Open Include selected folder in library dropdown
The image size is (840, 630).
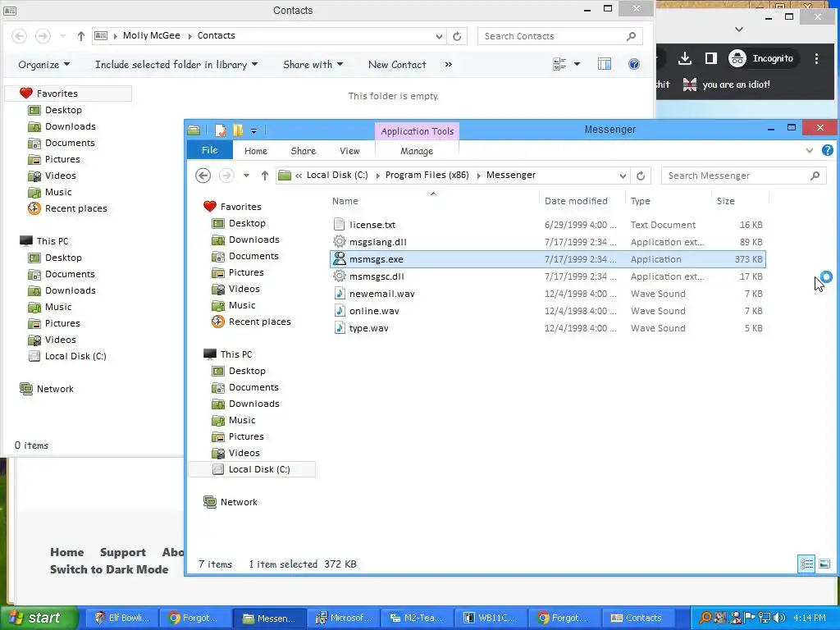pos(176,64)
